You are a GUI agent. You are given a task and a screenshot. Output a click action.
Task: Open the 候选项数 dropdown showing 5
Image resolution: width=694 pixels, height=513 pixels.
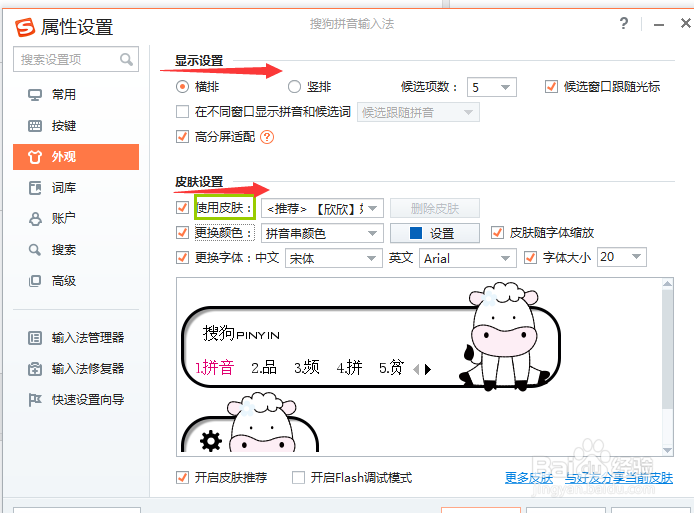(492, 87)
